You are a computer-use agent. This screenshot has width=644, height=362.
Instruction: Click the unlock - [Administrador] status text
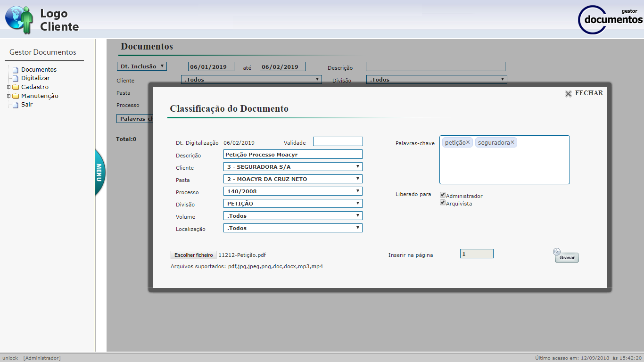click(x=32, y=358)
